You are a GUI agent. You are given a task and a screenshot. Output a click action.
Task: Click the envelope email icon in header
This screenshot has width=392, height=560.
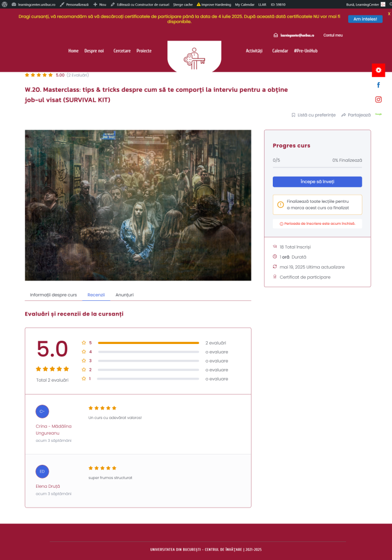coord(276,36)
